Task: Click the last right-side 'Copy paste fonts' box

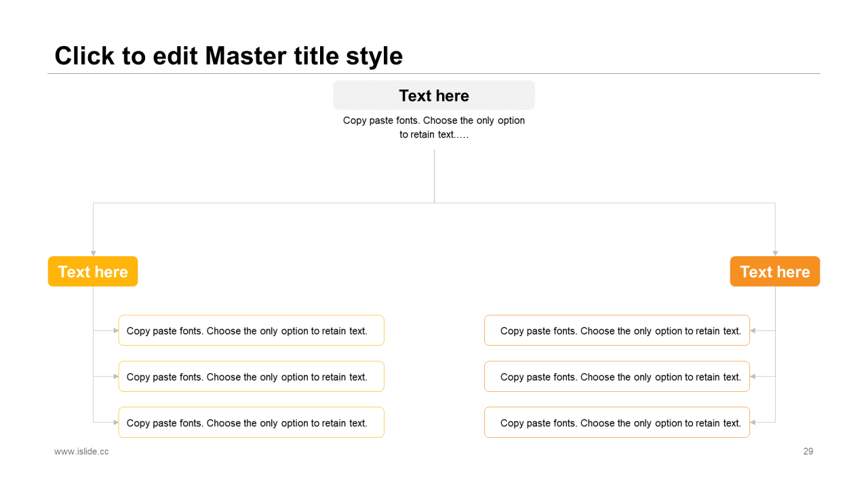Action: [617, 422]
